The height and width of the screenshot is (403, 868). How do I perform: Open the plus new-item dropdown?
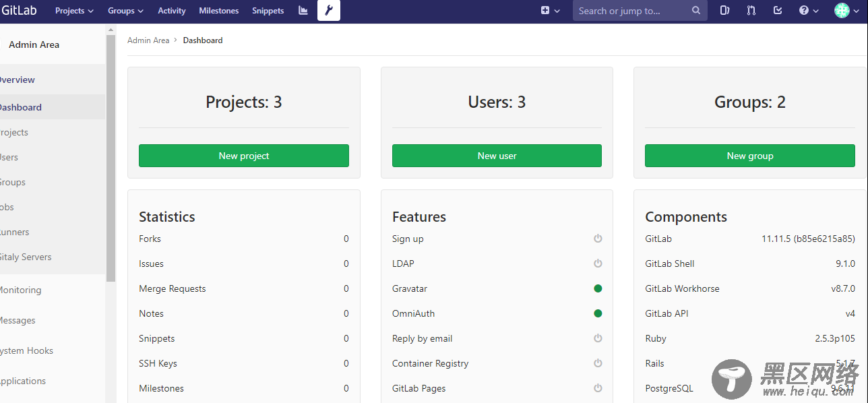point(551,11)
